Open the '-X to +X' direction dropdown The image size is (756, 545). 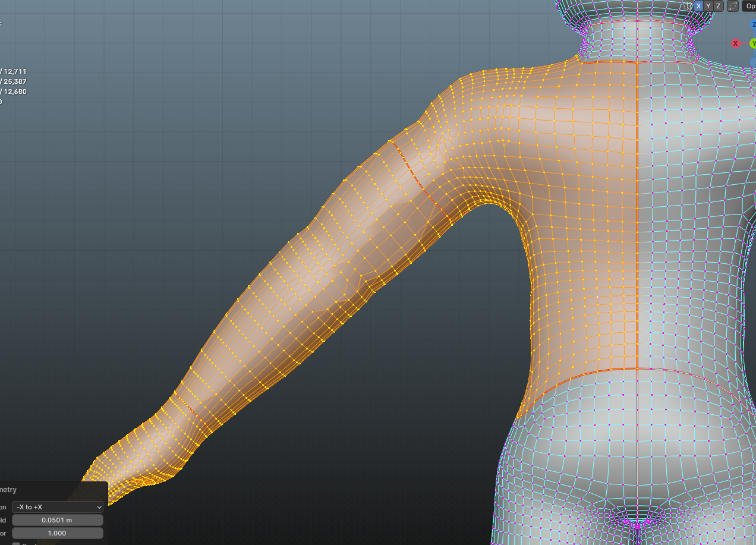click(x=58, y=507)
